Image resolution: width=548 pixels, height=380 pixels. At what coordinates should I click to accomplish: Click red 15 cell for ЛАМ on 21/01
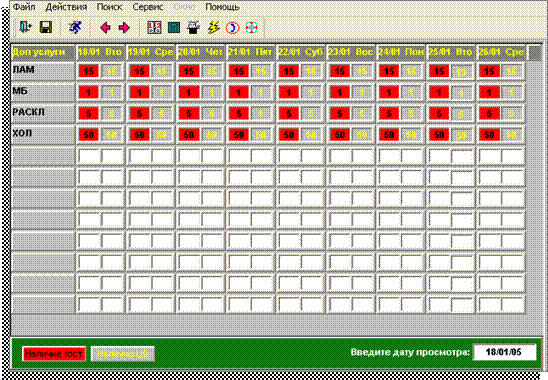239,71
